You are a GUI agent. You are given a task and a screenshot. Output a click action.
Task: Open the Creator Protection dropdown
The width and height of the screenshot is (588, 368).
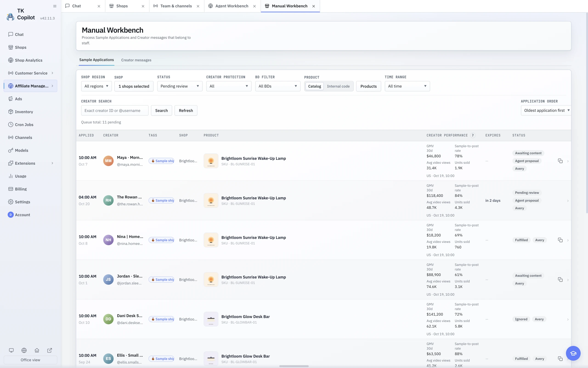229,86
